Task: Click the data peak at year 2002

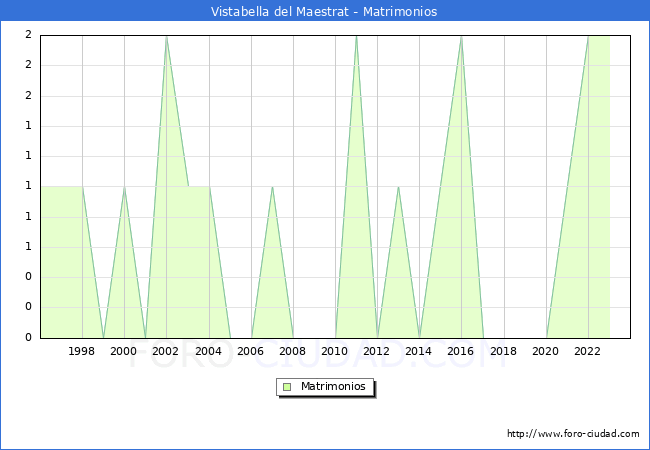Action: [x=166, y=36]
